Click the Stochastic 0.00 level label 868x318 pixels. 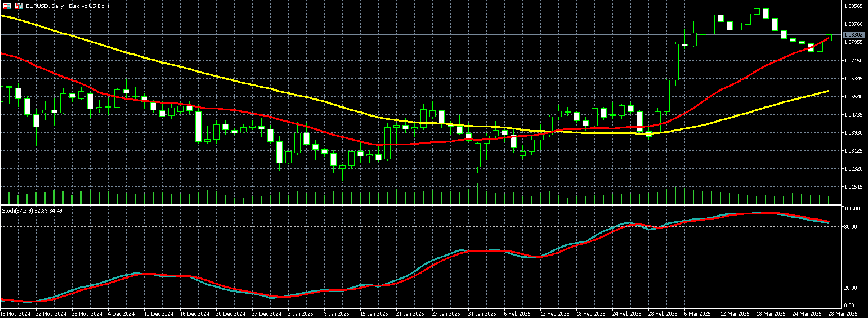tap(851, 306)
